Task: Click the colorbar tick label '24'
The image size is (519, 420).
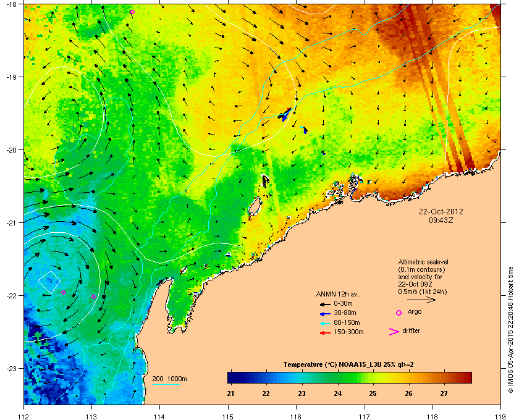Action: (x=337, y=393)
